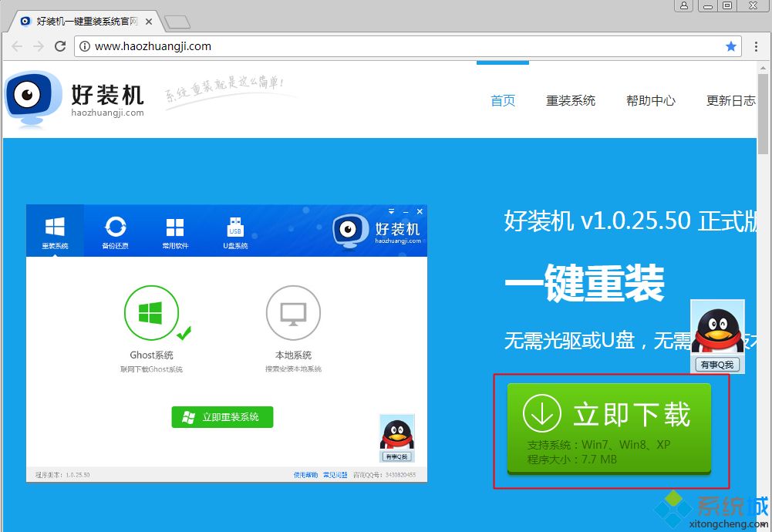Click the 立即重装系统 green button
Screen dimensions: 772x532
click(222, 417)
